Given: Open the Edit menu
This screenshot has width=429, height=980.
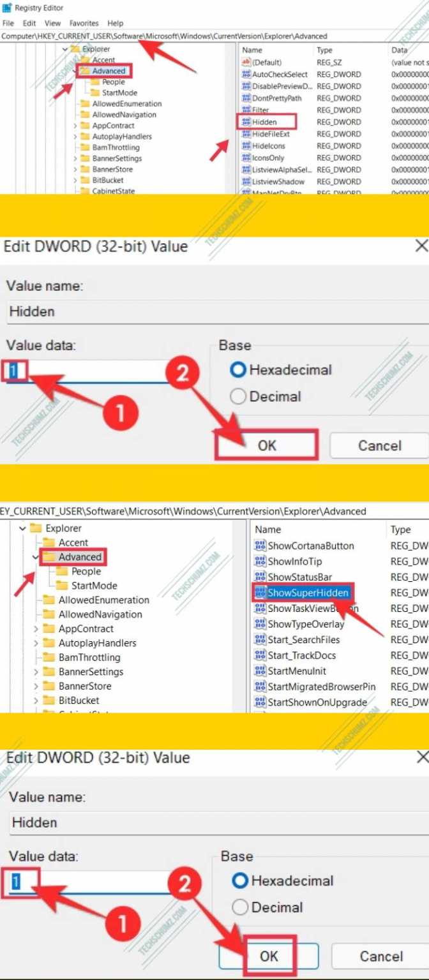Looking at the screenshot, I should (x=28, y=23).
